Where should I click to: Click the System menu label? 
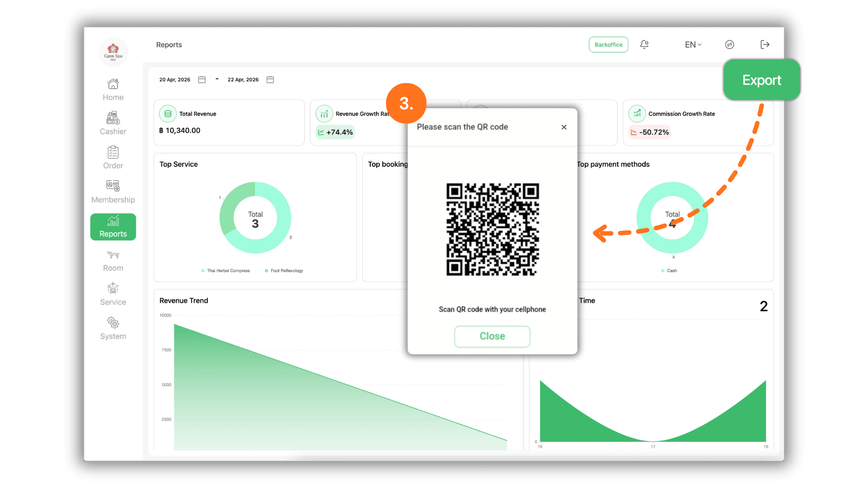pos(113,336)
